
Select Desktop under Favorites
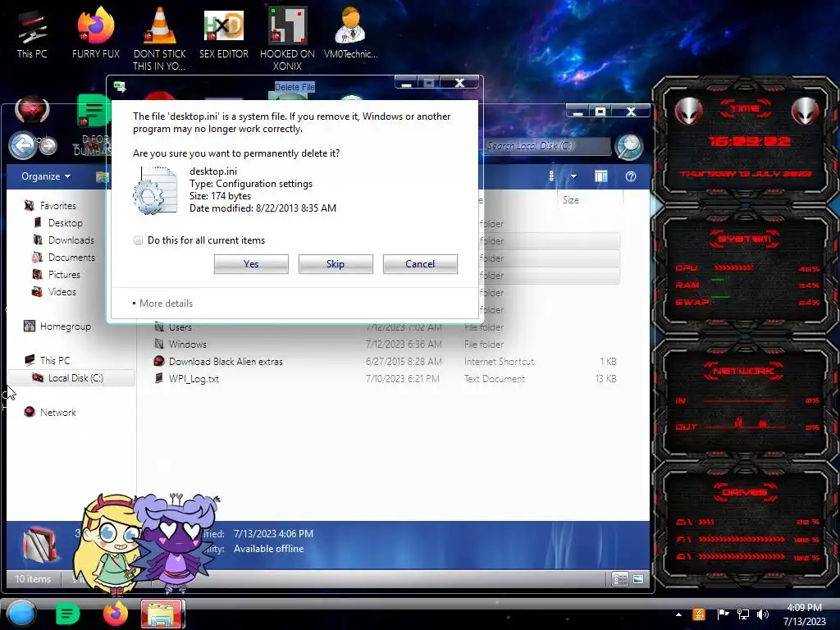click(x=66, y=223)
